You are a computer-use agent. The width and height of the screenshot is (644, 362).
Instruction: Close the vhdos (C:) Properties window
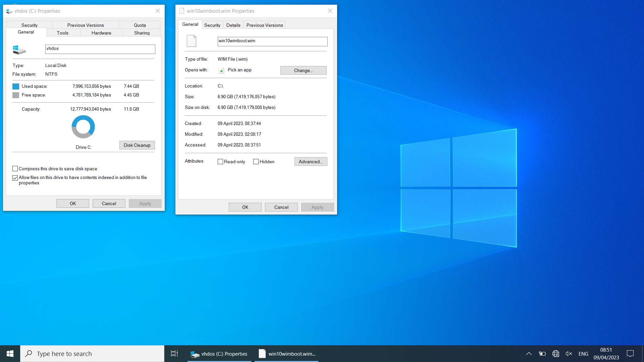158,11
